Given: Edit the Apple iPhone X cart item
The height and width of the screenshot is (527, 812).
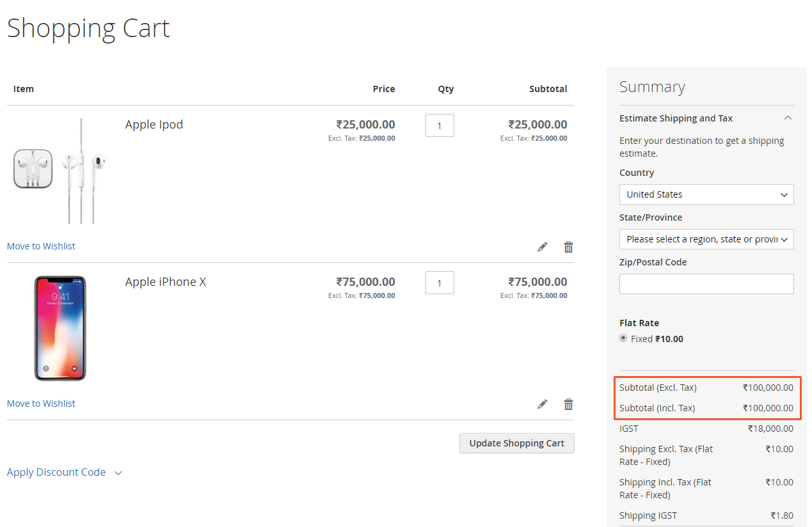Looking at the screenshot, I should pos(543,404).
